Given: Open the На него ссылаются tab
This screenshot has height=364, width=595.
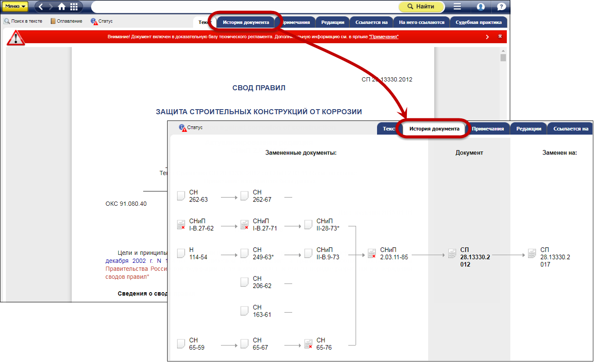Looking at the screenshot, I should (421, 22).
